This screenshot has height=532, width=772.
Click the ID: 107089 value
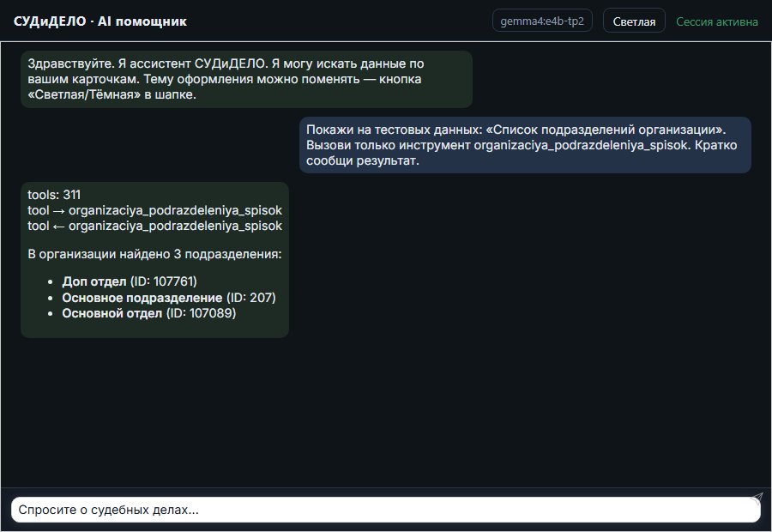click(x=201, y=313)
